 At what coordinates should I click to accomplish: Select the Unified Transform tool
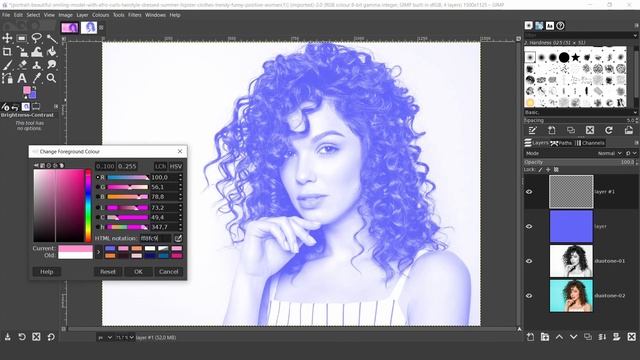click(22, 52)
